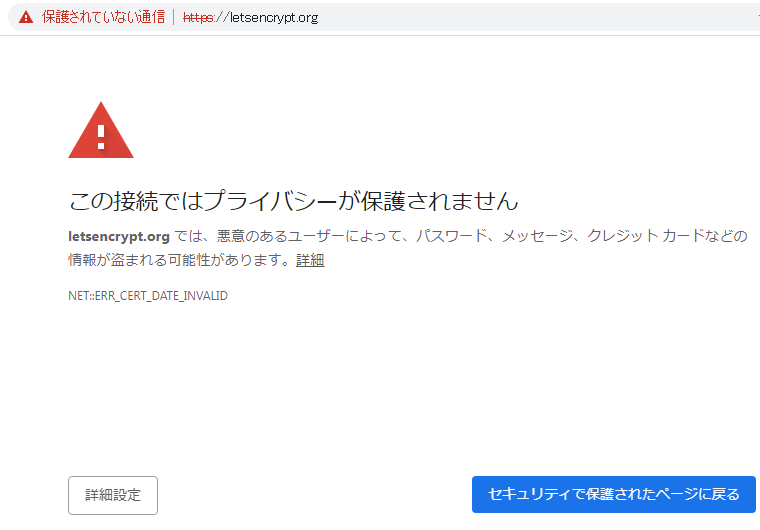Screen dimensions: 760x530
Task: Click the bold 'letsencrypt.org' text in message
Action: 119,237
